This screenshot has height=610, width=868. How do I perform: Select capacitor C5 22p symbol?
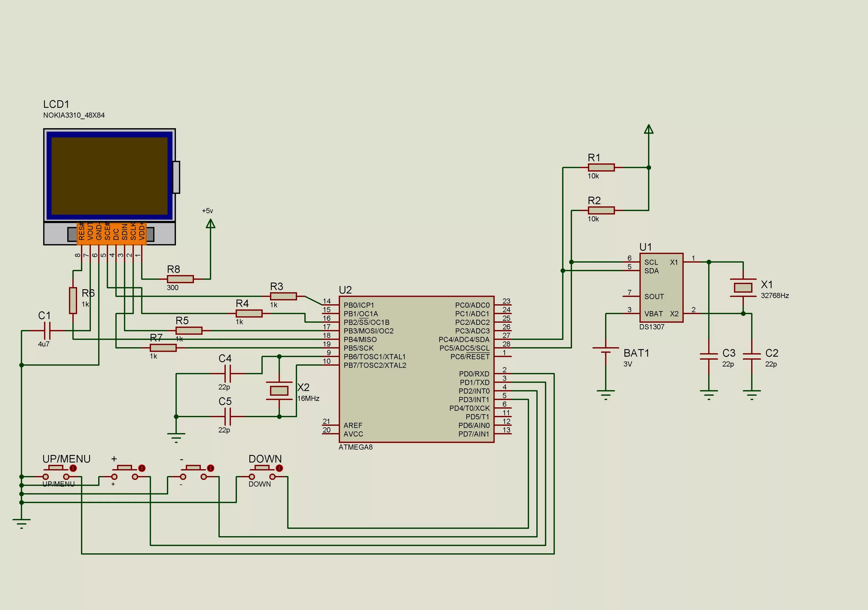pos(228,417)
